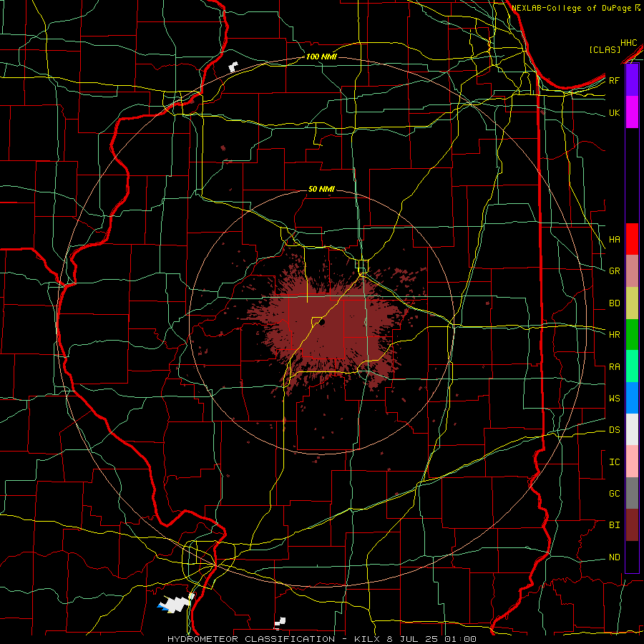Click the BD yellow legend swatch
This screenshot has width=644, height=644.
point(632,303)
